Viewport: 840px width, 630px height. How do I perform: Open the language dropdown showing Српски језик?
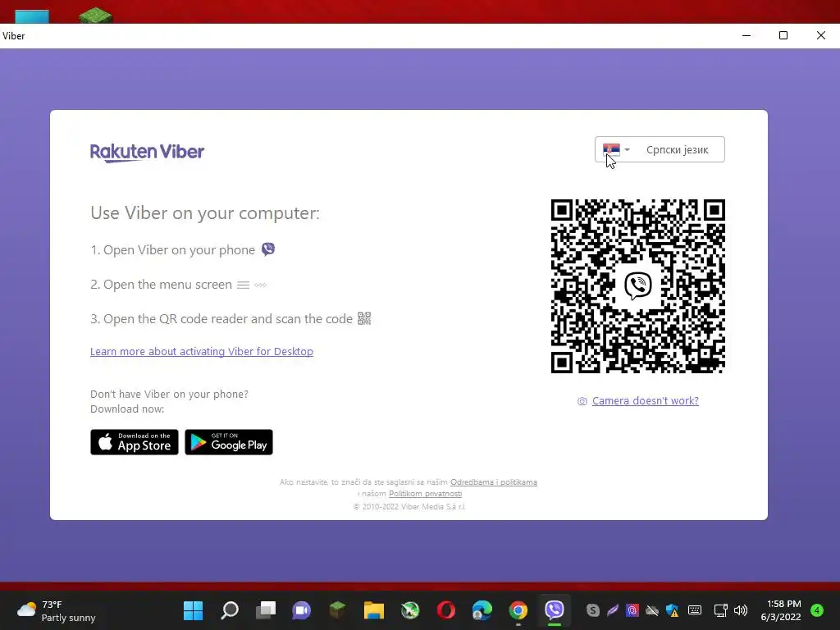coord(660,149)
